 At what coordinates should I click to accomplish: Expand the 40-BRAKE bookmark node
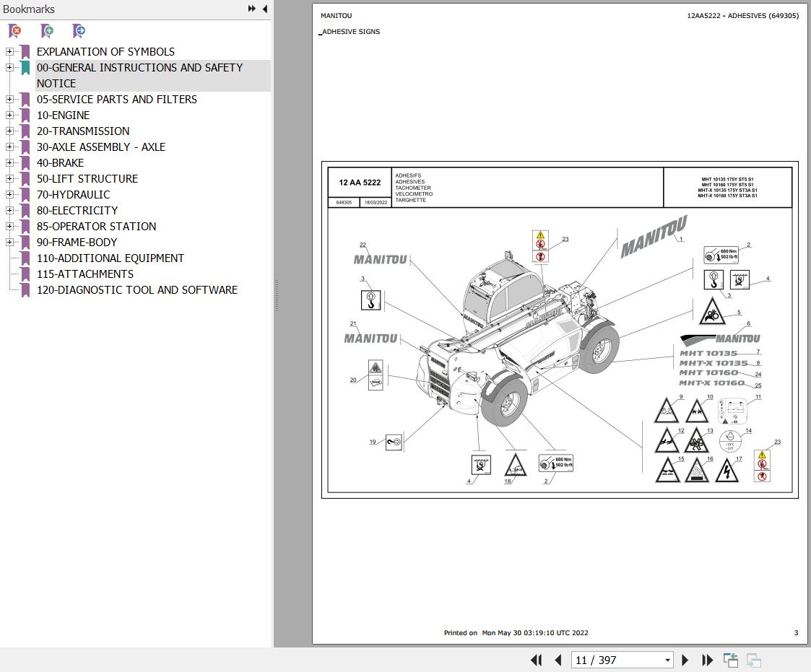pyautogui.click(x=9, y=163)
